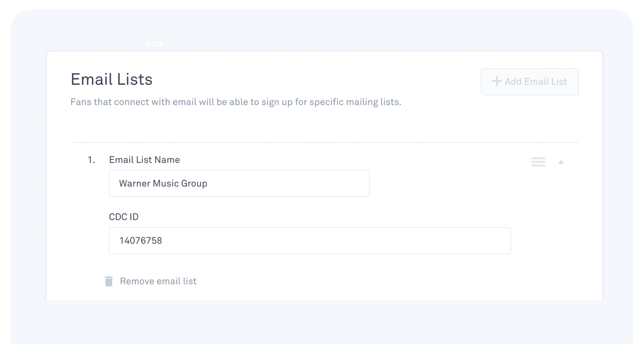Click the "Email Lists" heading
The height and width of the screenshot is (344, 644).
(111, 80)
